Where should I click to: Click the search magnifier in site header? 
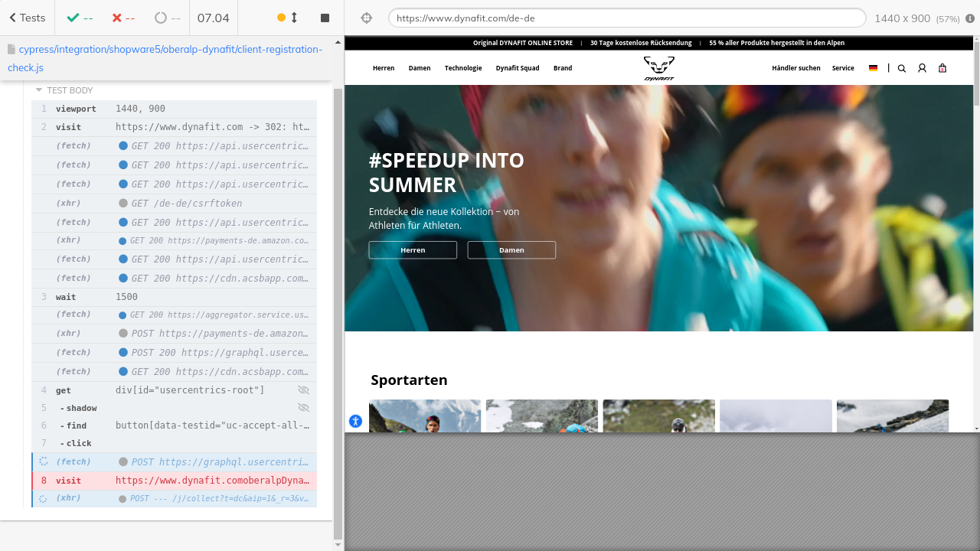pos(902,68)
